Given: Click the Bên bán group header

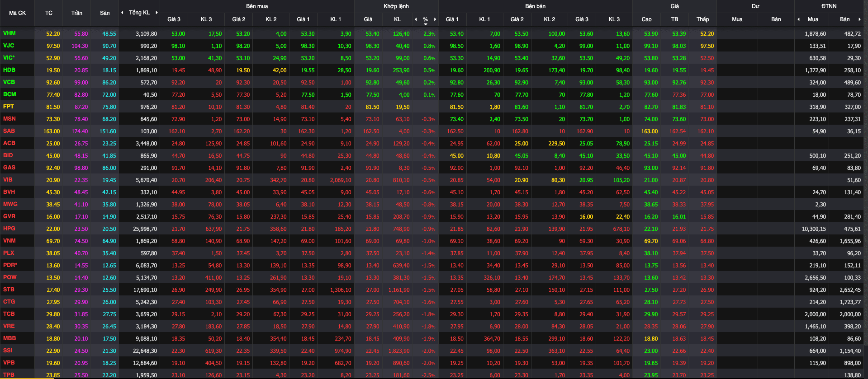Looking at the screenshot, I should [x=536, y=6].
